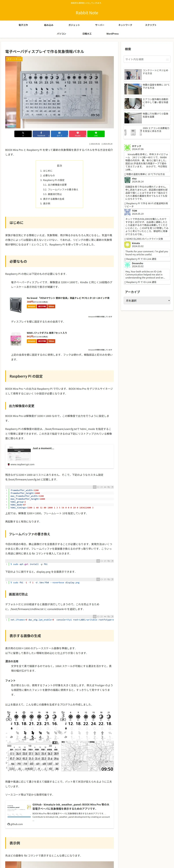Click Yahoo button for WAKI J-hook product
Viewport: 174px width, 868px height.
[x=51, y=341]
